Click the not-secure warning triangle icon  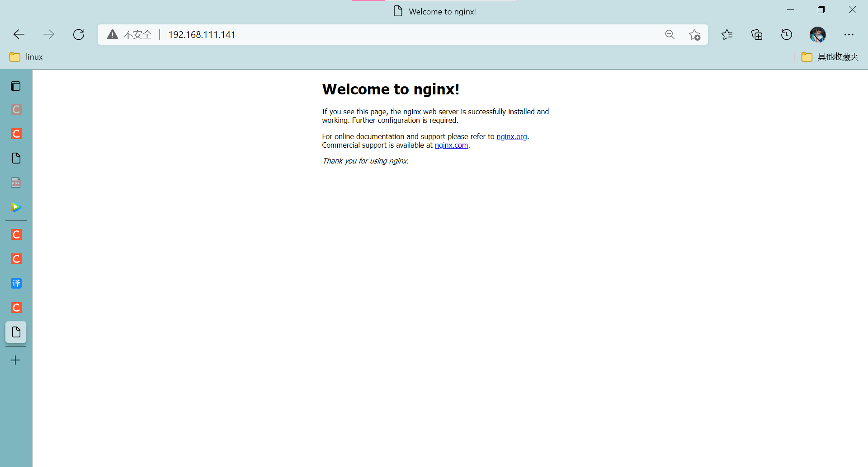(x=113, y=34)
